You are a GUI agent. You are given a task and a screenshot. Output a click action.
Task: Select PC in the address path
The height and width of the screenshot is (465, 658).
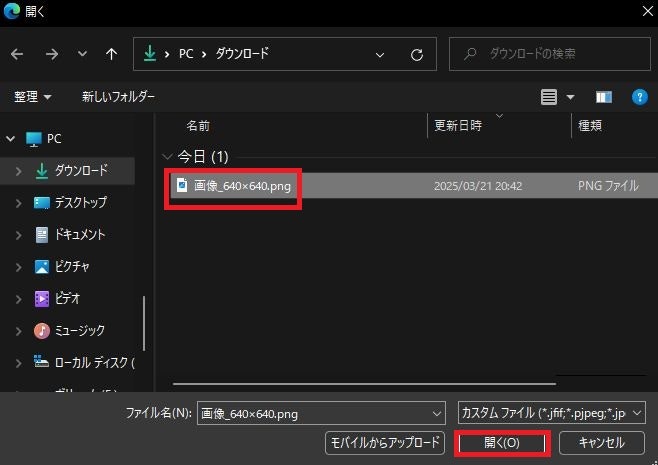click(186, 54)
